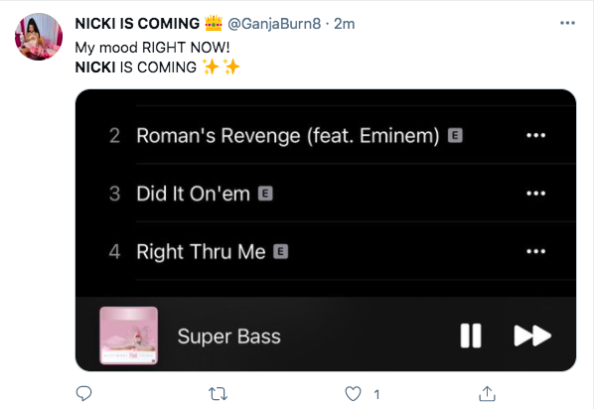The width and height of the screenshot is (595, 409).
Task: Open the share icon below the tweet
Action: [x=487, y=393]
